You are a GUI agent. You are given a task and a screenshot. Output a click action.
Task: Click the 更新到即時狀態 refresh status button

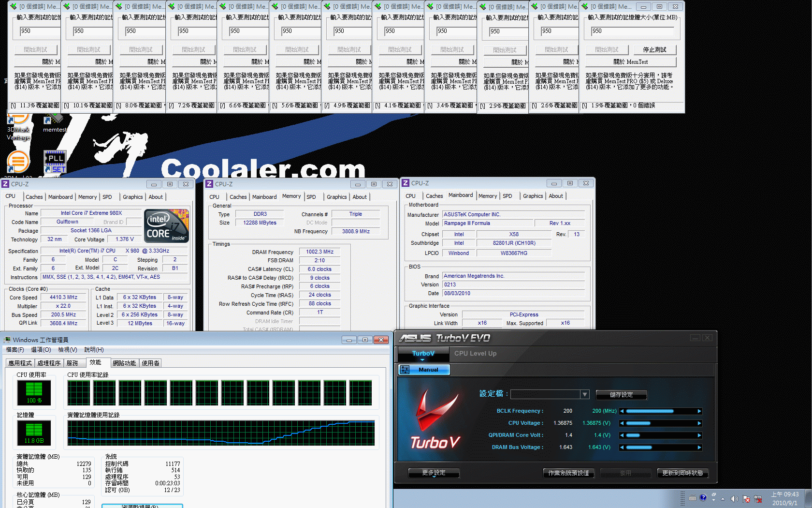pyautogui.click(x=682, y=473)
